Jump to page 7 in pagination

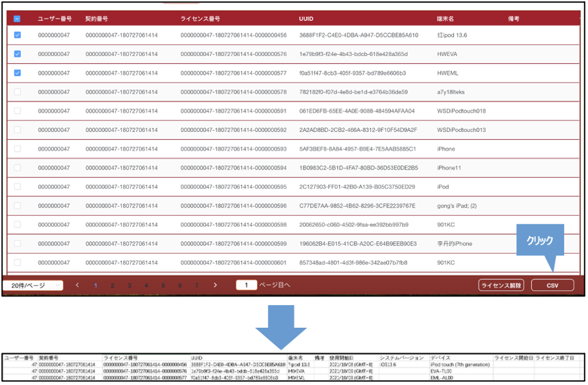point(197,285)
